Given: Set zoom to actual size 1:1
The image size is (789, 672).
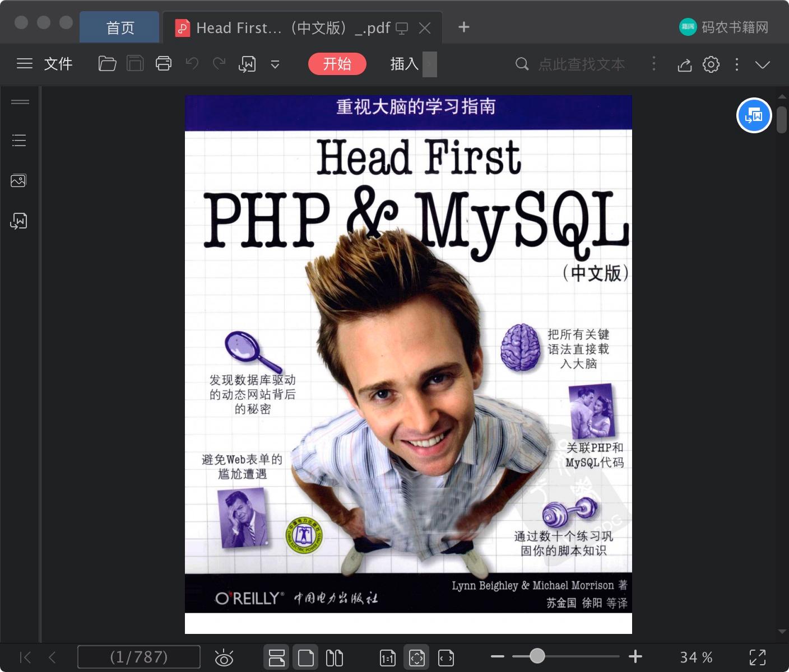Looking at the screenshot, I should coord(388,658).
